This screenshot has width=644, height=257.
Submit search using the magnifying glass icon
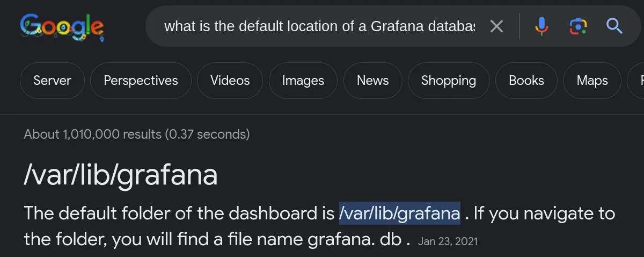[x=614, y=26]
